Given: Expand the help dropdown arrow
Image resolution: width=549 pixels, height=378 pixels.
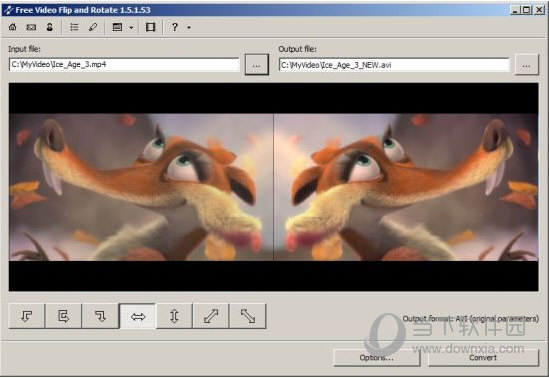Looking at the screenshot, I should point(189,27).
